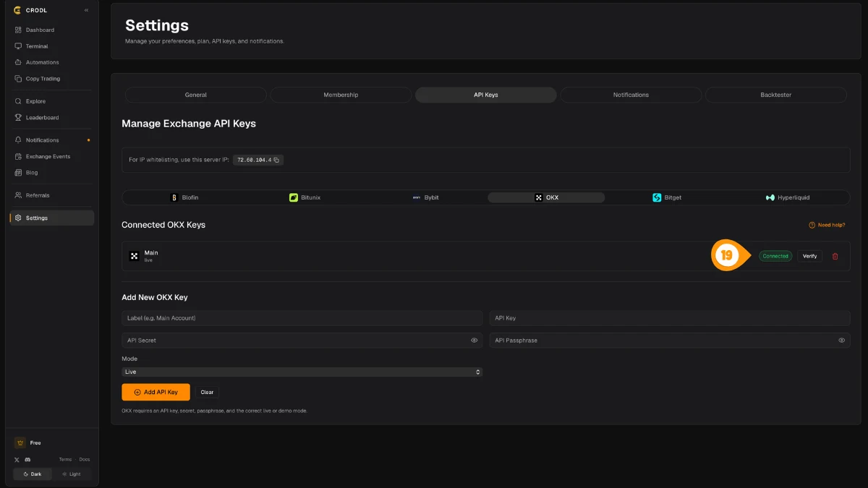Show the API Secret with eye icon
868x488 pixels.
click(475, 340)
